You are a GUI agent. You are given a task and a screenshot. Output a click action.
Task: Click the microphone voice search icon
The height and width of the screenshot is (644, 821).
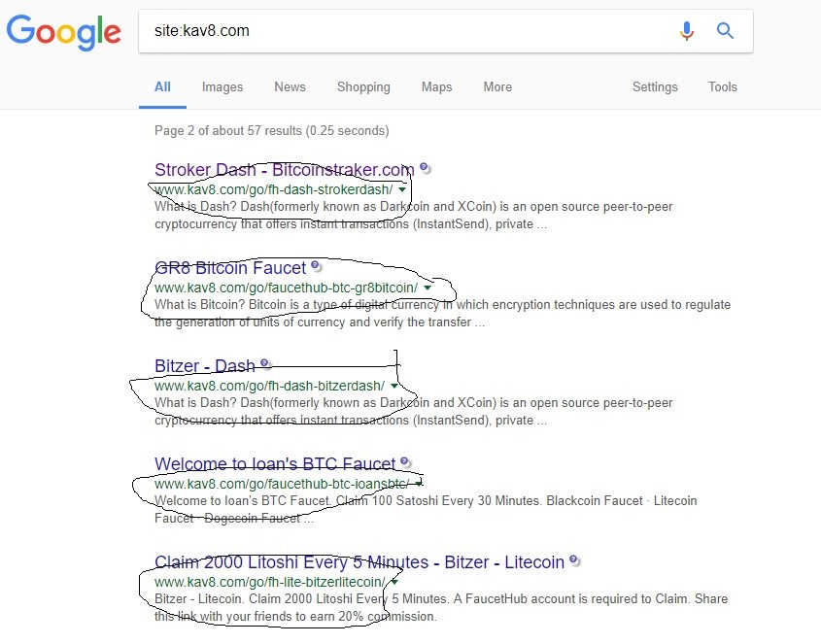click(687, 31)
